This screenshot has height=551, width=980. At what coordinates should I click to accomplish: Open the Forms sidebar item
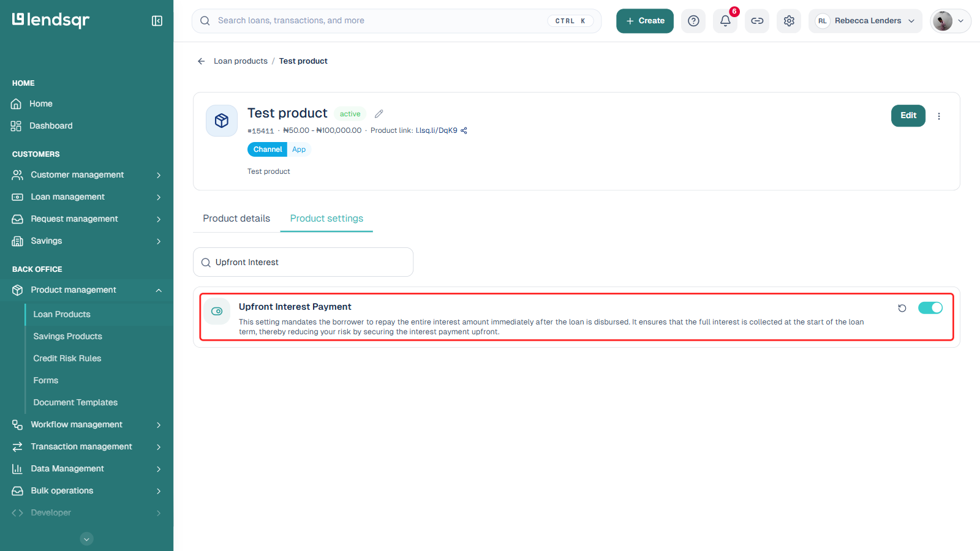[46, 381]
